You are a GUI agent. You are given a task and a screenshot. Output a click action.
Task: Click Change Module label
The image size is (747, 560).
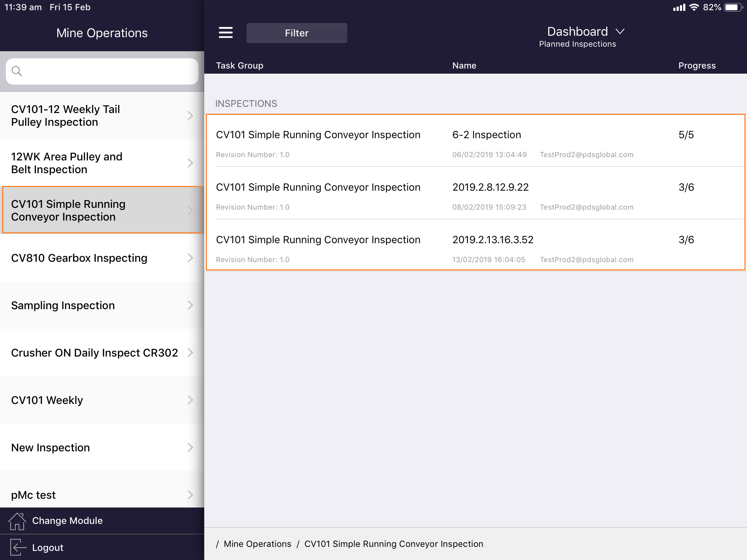[67, 521]
